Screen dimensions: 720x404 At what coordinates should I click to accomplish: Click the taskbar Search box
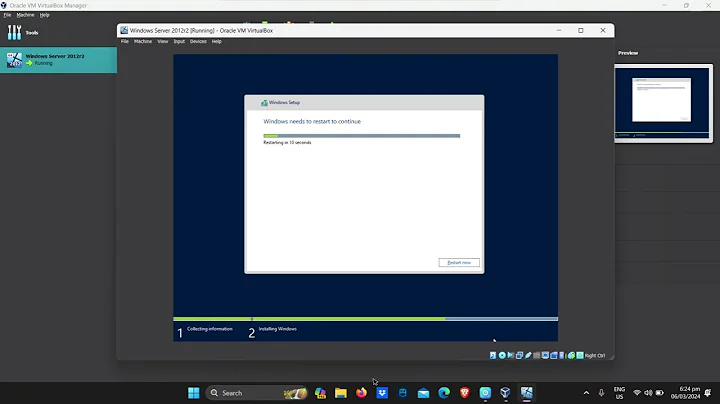pyautogui.click(x=256, y=393)
